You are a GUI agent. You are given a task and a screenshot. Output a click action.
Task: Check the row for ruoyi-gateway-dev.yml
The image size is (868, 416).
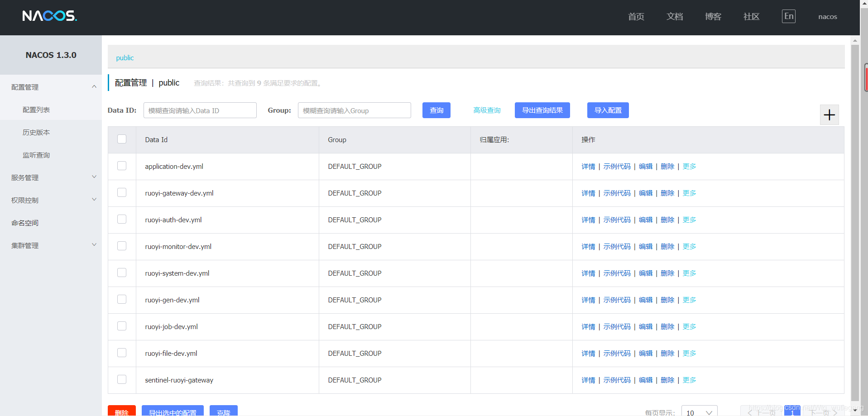(121, 192)
